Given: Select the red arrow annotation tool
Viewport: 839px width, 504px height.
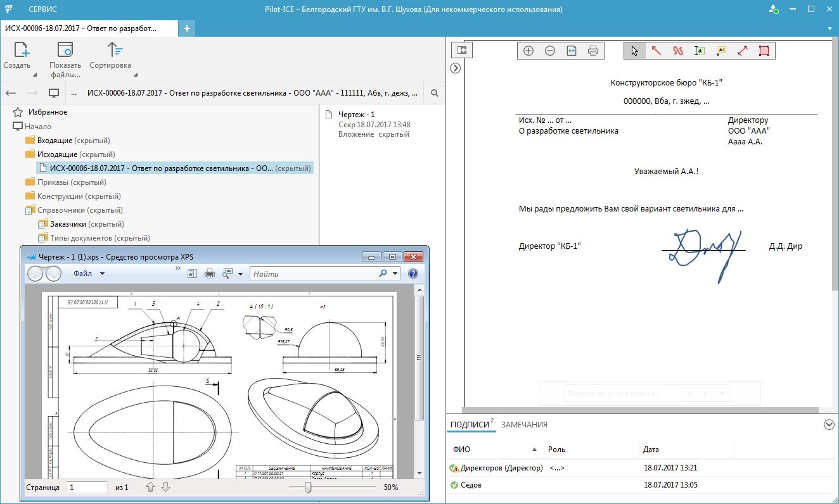Looking at the screenshot, I should [x=656, y=51].
